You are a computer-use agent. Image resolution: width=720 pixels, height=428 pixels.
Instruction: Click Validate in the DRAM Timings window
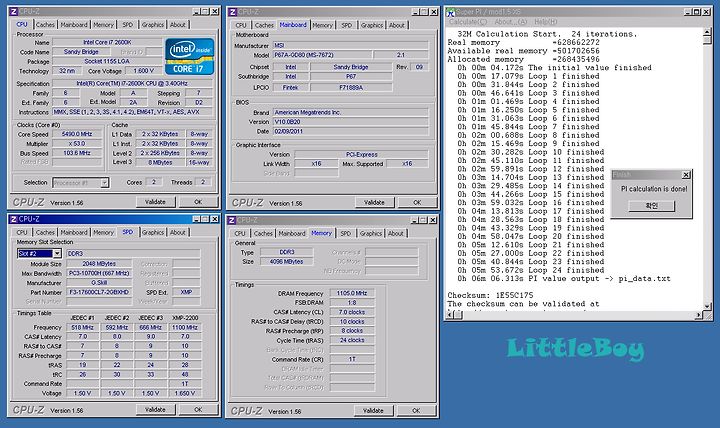pos(373,411)
